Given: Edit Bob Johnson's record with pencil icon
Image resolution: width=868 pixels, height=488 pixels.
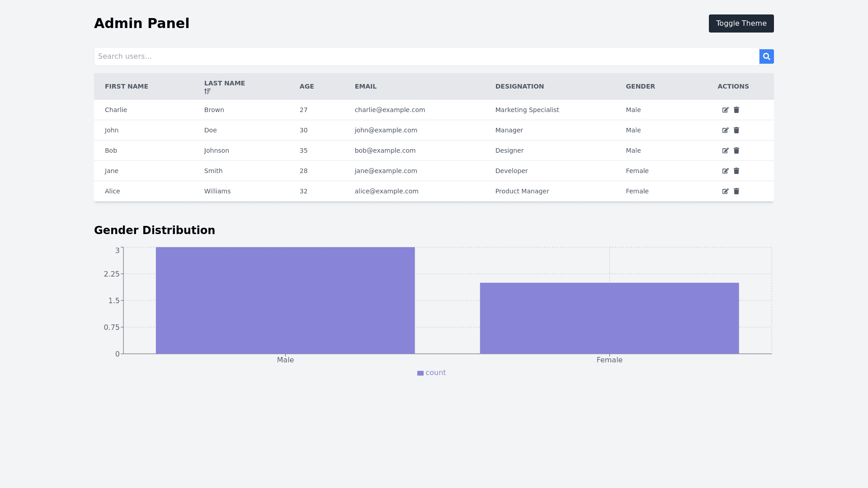Looking at the screenshot, I should (x=725, y=150).
